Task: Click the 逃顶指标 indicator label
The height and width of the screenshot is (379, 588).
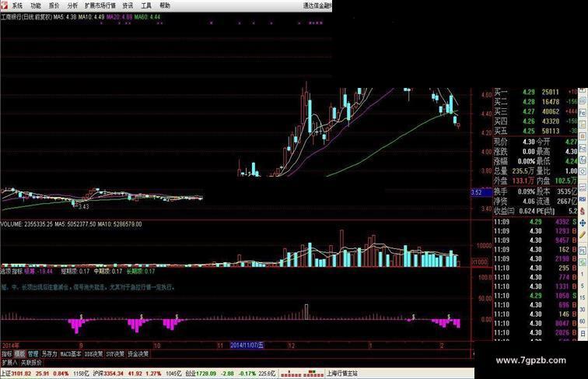Action: [x=11, y=272]
